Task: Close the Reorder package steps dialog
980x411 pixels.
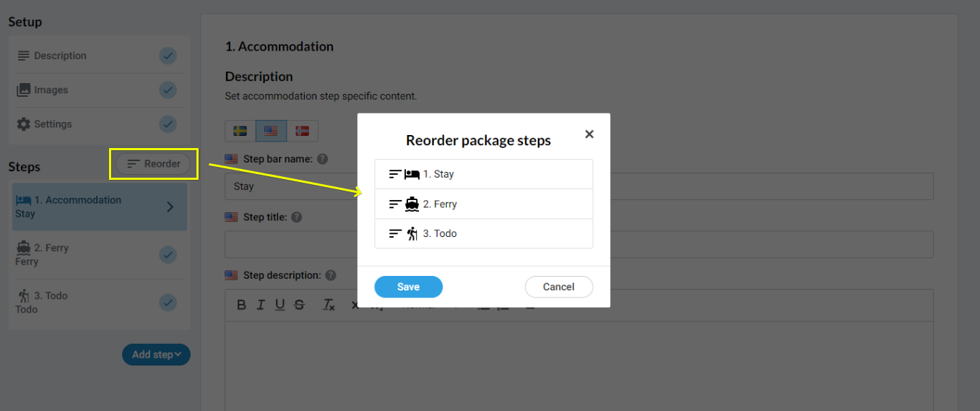Action: coord(589,134)
